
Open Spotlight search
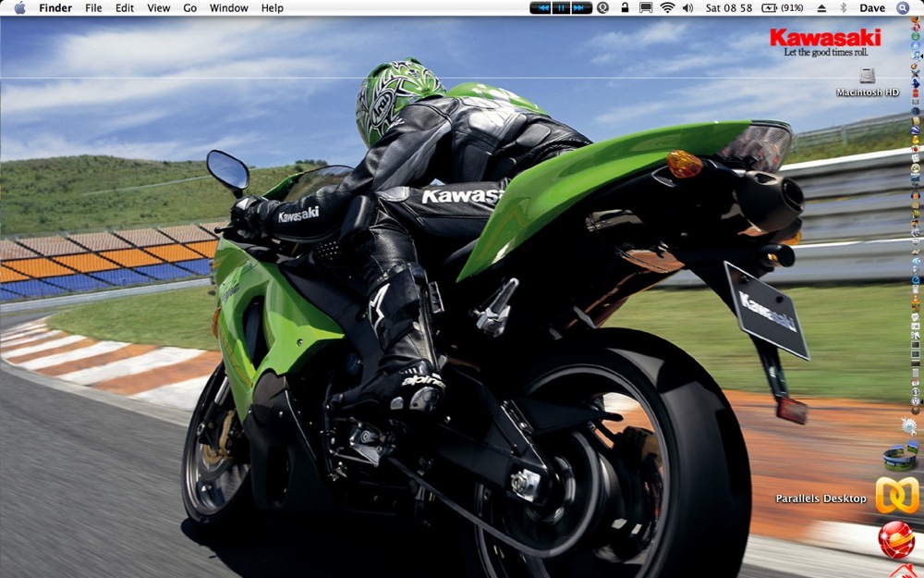[x=903, y=7]
